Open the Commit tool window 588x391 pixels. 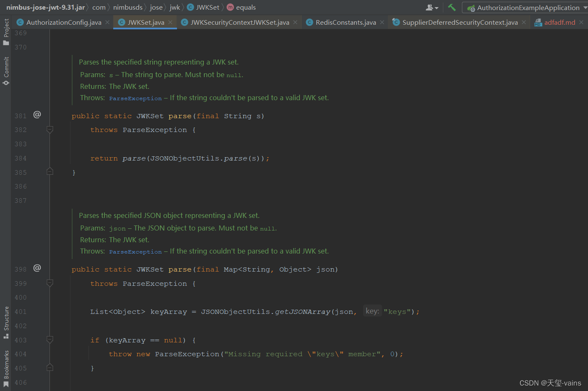pos(6,71)
